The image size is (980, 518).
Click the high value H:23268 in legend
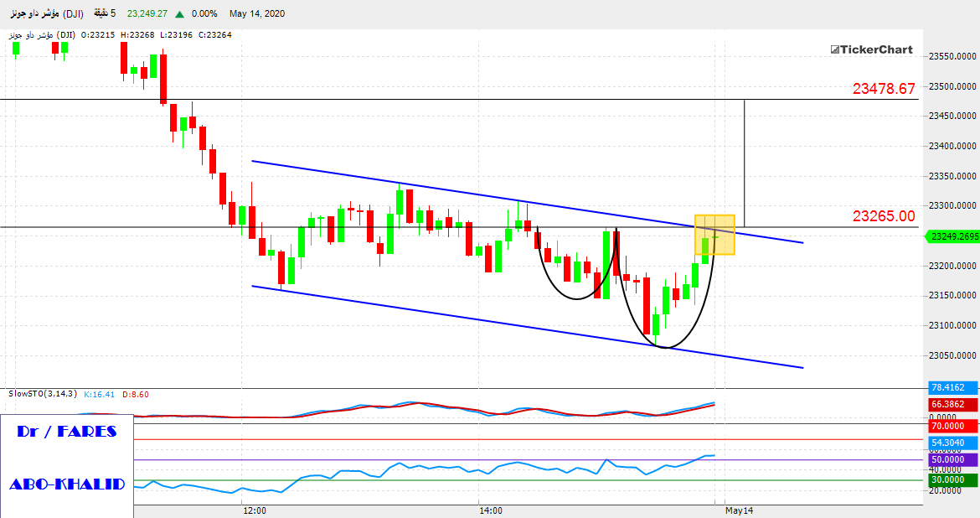[x=137, y=35]
